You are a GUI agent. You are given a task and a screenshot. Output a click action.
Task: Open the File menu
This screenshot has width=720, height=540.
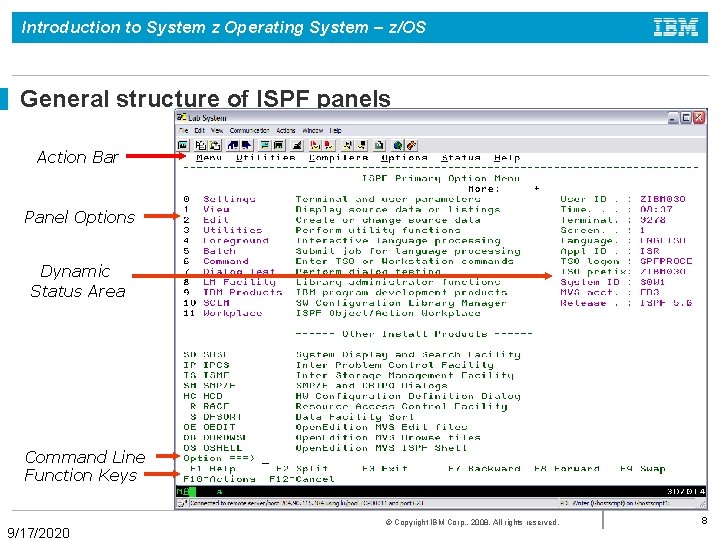tap(184, 130)
